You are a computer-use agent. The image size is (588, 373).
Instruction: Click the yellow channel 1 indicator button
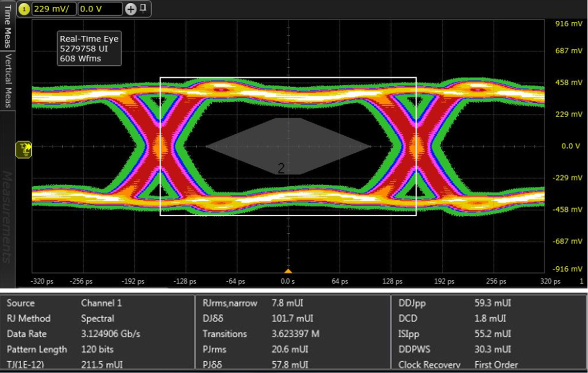24,9
